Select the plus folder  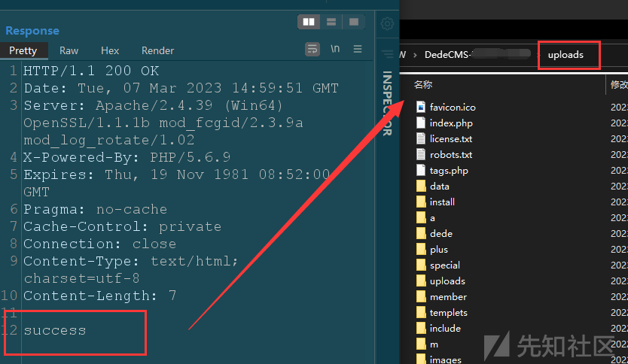pyautogui.click(x=439, y=250)
